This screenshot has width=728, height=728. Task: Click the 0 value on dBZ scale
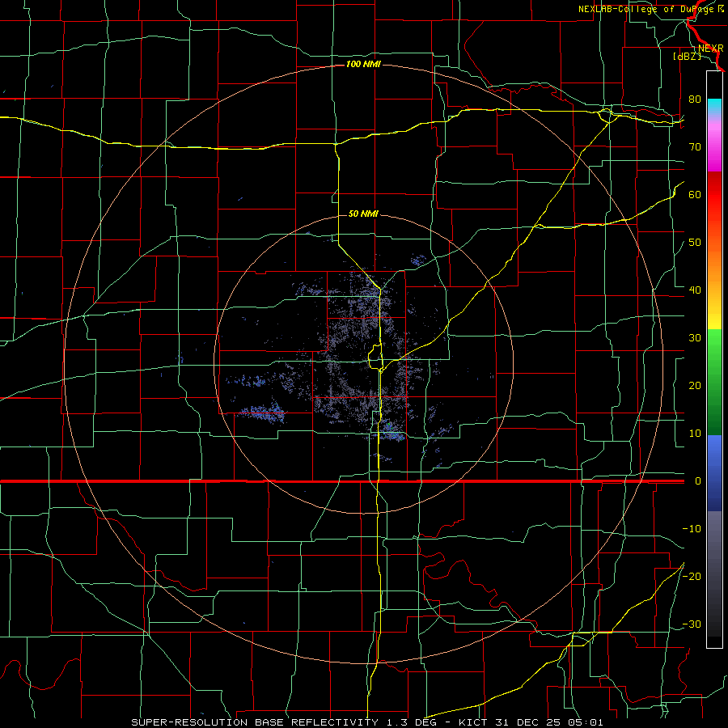click(698, 481)
